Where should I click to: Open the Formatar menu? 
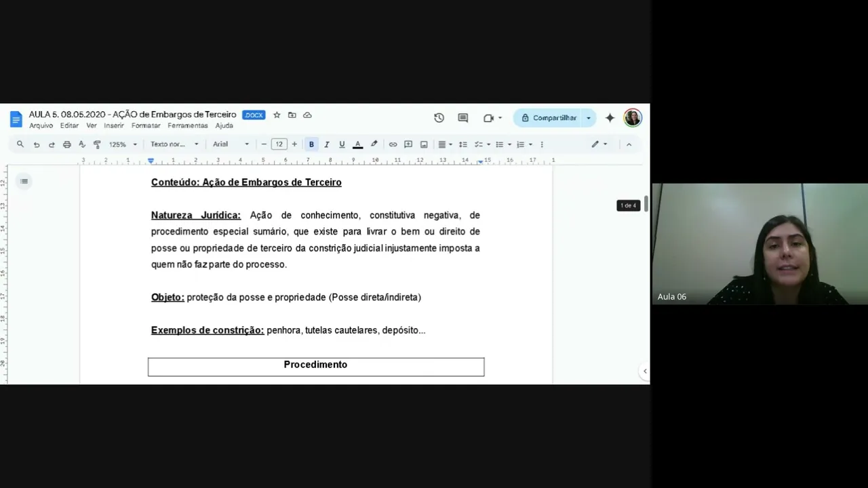click(146, 125)
